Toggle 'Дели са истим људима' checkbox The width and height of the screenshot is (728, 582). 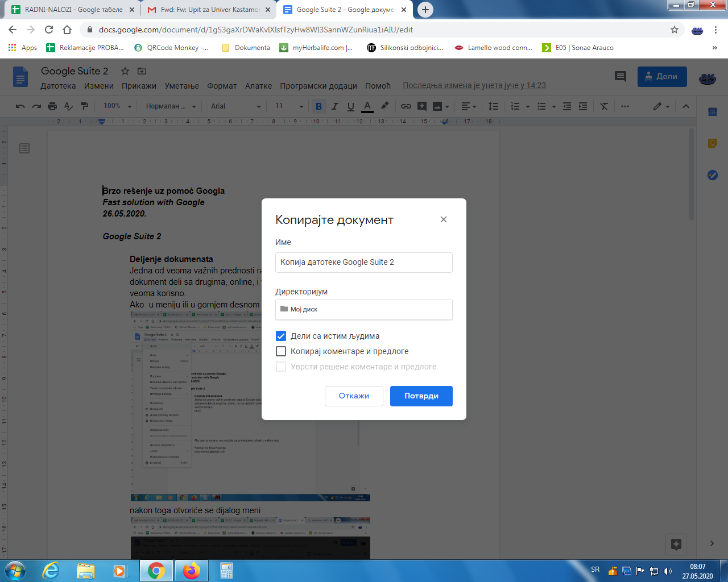pos(281,336)
